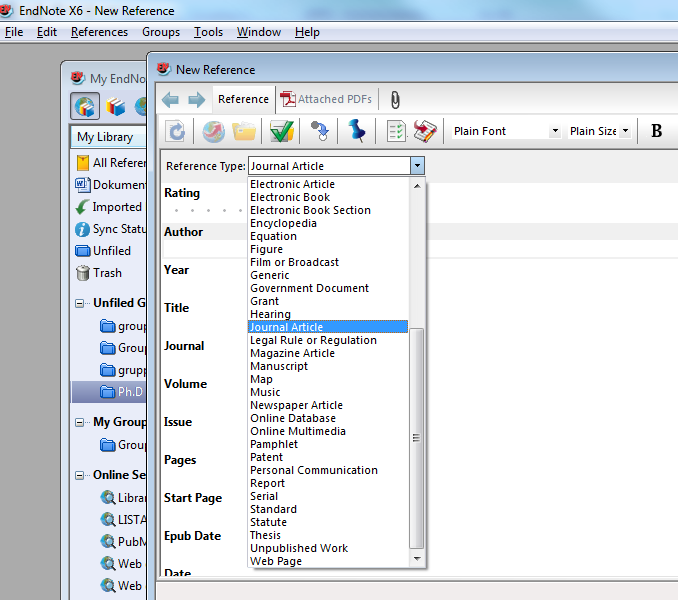Collapse the Online Search tree section
This screenshot has width=678, height=600.
tap(80, 476)
